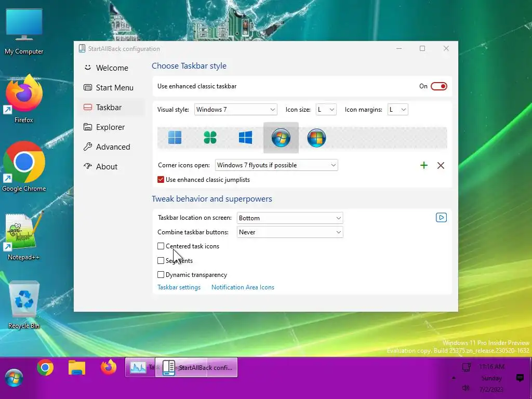Enable Dynamic transparency checkbox

pos(161,274)
